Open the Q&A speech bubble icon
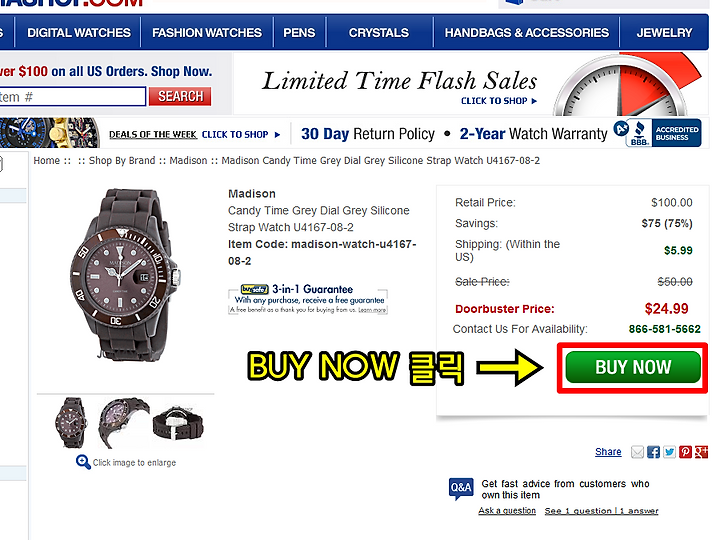This screenshot has width=720, height=540. [x=461, y=488]
